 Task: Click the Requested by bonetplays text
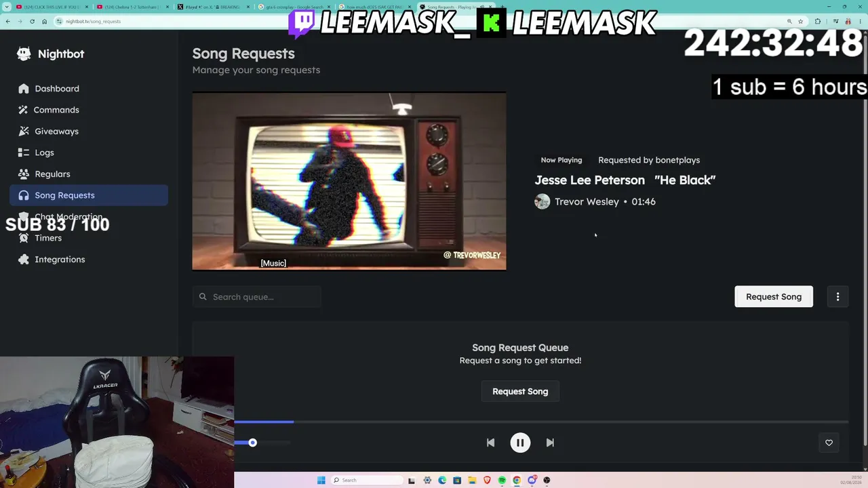(649, 160)
